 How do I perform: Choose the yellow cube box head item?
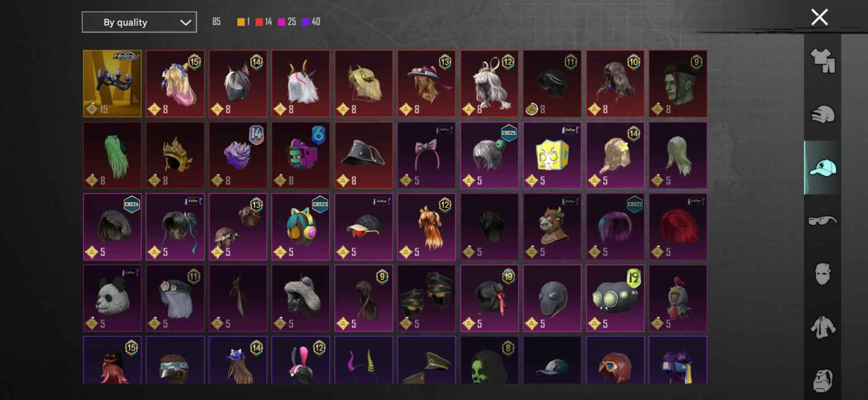[x=552, y=155]
